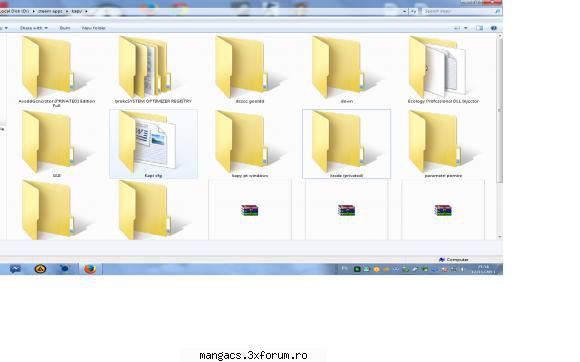Open the view options dropdown arrow
Image resolution: width=580 pixels, height=362 pixels.
coord(466,28)
